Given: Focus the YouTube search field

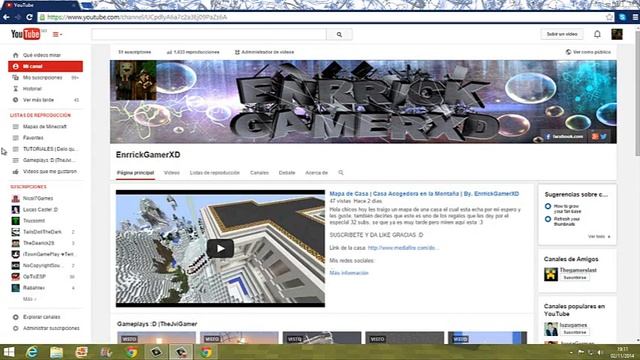Looking at the screenshot, I should [x=209, y=35].
